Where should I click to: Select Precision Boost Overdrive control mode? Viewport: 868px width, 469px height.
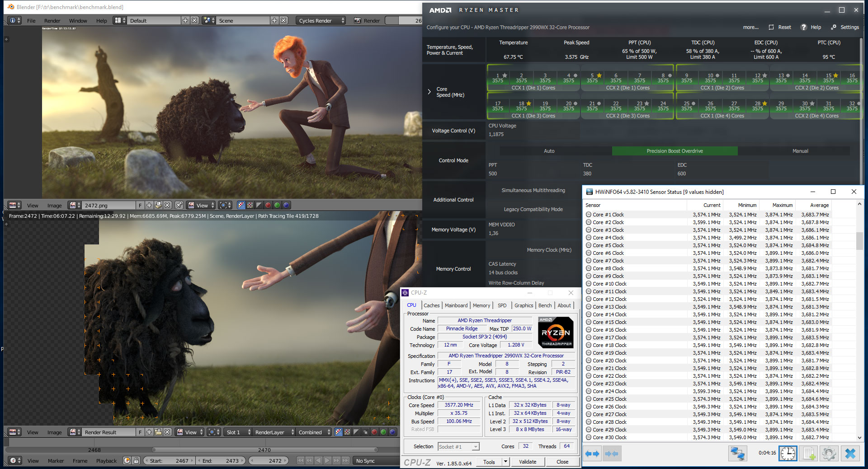coord(675,151)
